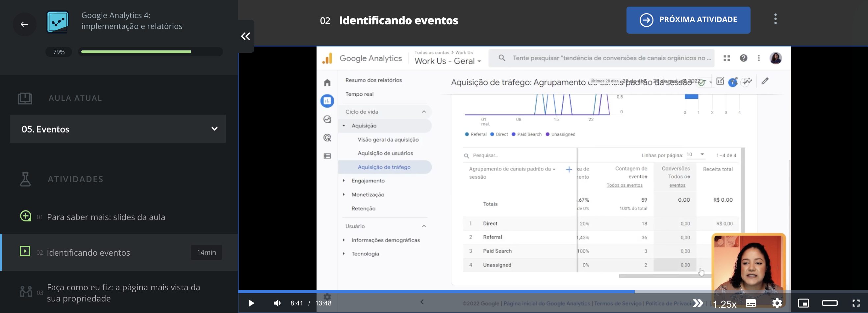The width and height of the screenshot is (868, 313).
Task: Open Para saber mais: slides da aula
Action: point(106,217)
